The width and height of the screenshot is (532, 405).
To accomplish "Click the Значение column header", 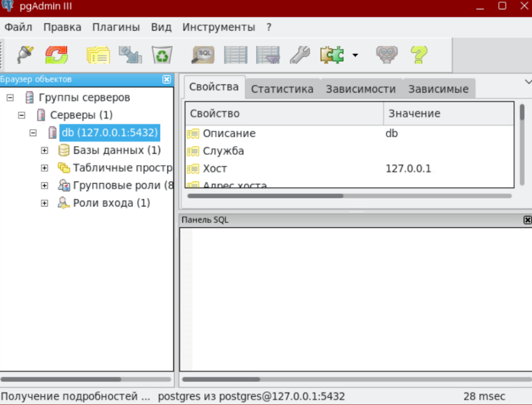I will pyautogui.click(x=449, y=113).
